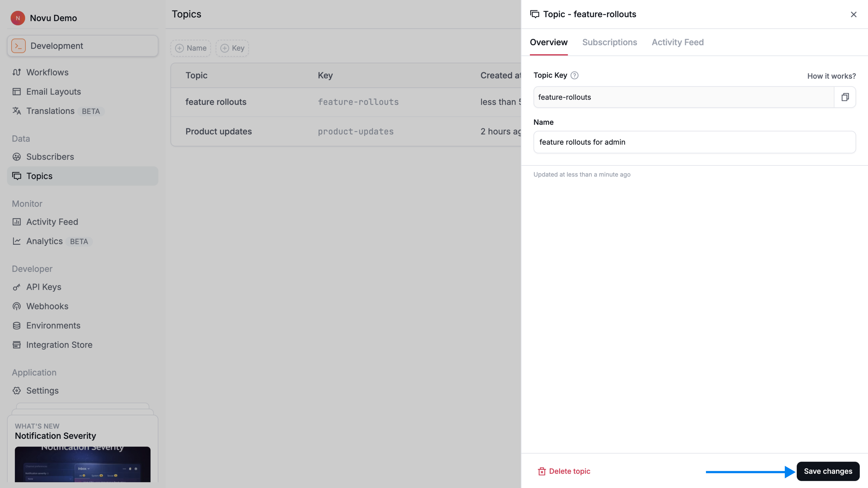This screenshot has width=868, height=488.
Task: Open Subscribers under Data
Action: click(x=50, y=157)
